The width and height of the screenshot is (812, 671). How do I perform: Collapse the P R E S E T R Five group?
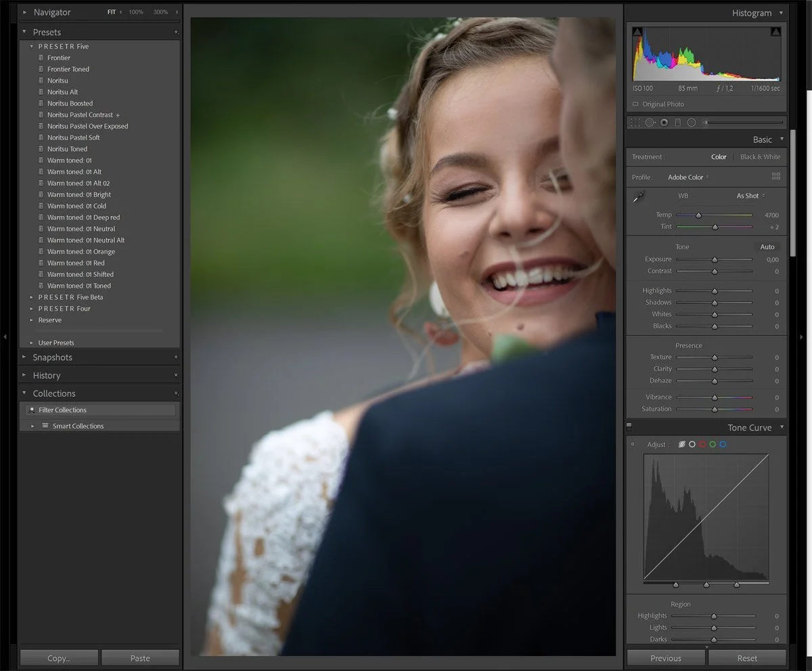[x=32, y=46]
